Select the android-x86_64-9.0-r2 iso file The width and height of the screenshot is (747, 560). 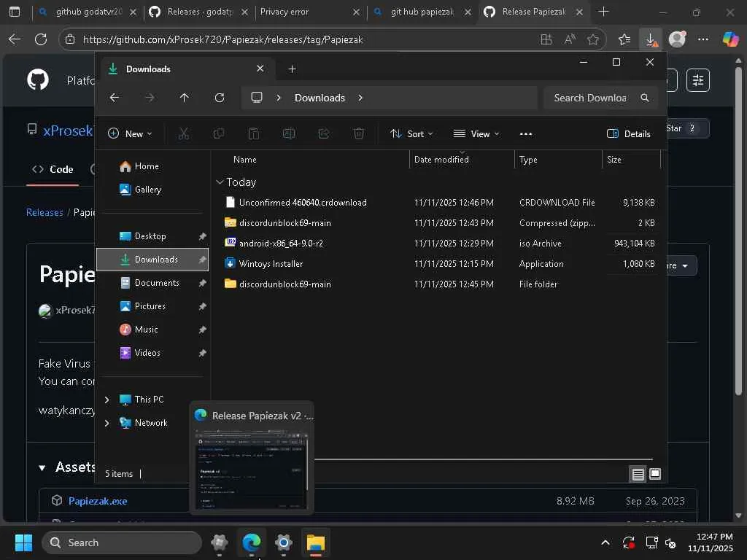[281, 244]
